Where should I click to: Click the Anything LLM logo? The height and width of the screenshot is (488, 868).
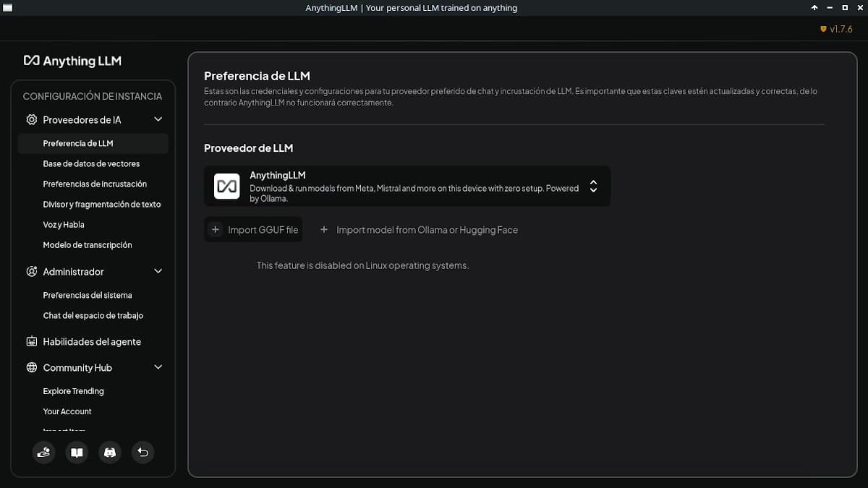coord(72,61)
